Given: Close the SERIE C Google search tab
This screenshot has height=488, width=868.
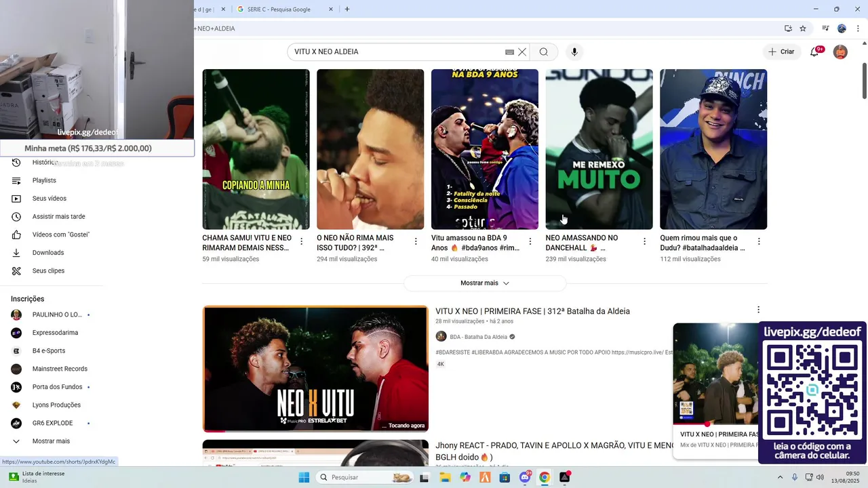Looking at the screenshot, I should pos(331,9).
